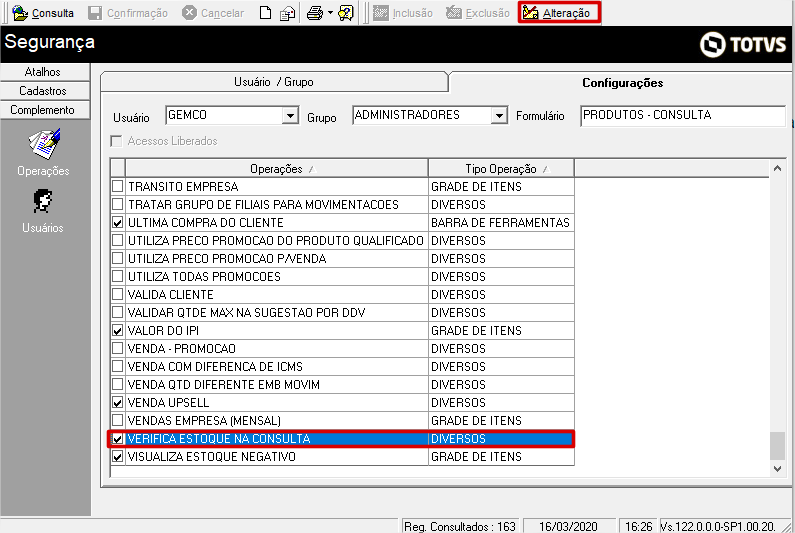Uncheck the ULTIMA COMPRA DO CLIENTE checkbox
The height and width of the screenshot is (533, 795).
pyautogui.click(x=118, y=222)
